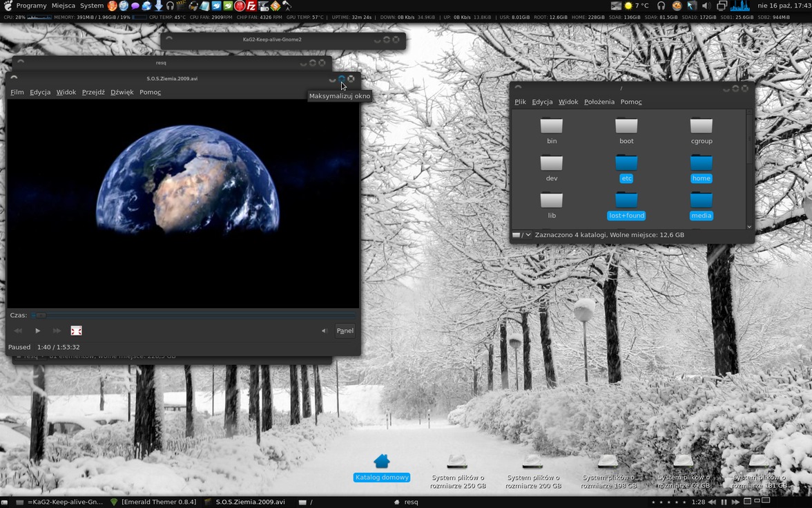Open the Film menu in the video player
Screen dimensions: 812x508
point(17,93)
